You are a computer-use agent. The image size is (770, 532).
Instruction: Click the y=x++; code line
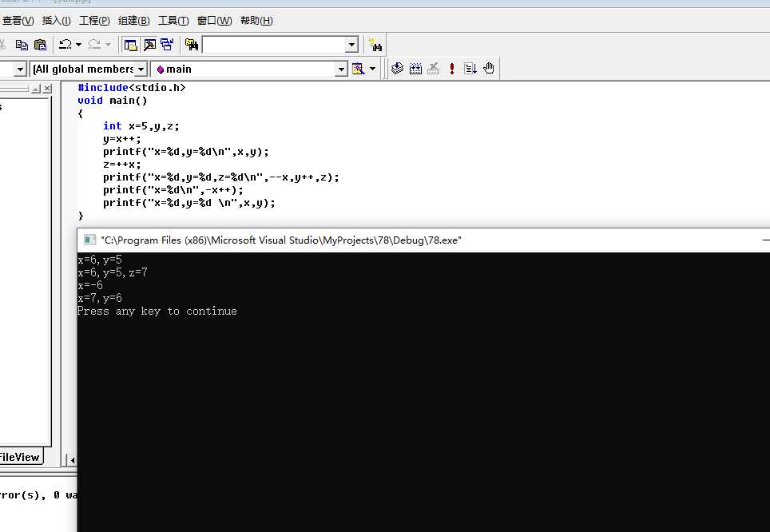[x=121, y=138]
